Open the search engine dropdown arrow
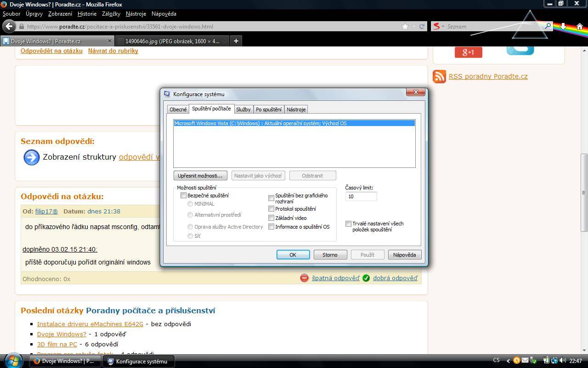Viewport: 588px width, 368px height. point(443,27)
